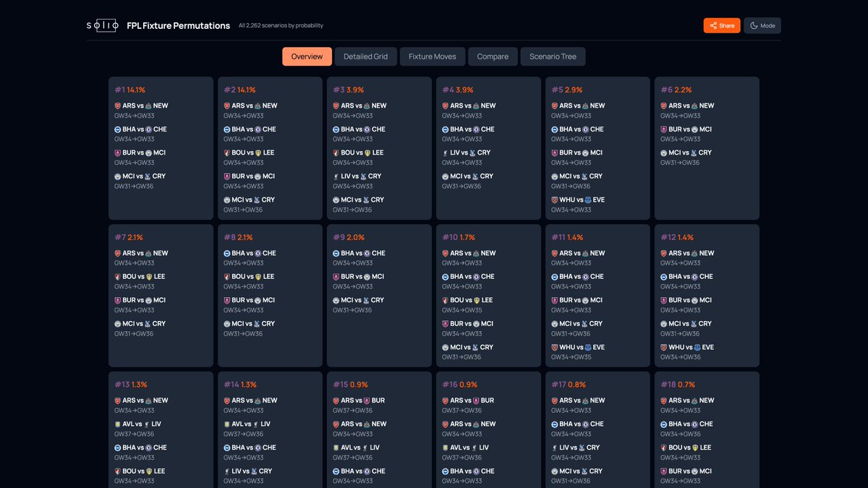Click the '#2 14.1%' scenario header
Screen dimensions: 868x488
(239, 90)
